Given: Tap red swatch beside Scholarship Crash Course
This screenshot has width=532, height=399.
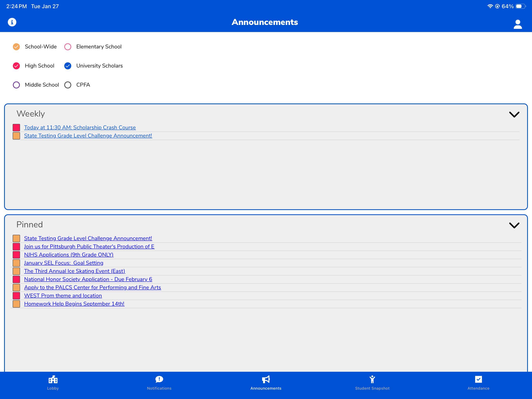Looking at the screenshot, I should [x=16, y=128].
